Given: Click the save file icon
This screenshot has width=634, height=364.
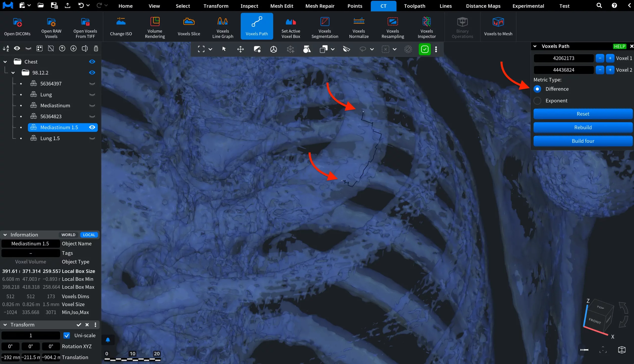Looking at the screenshot, I should [54, 5].
